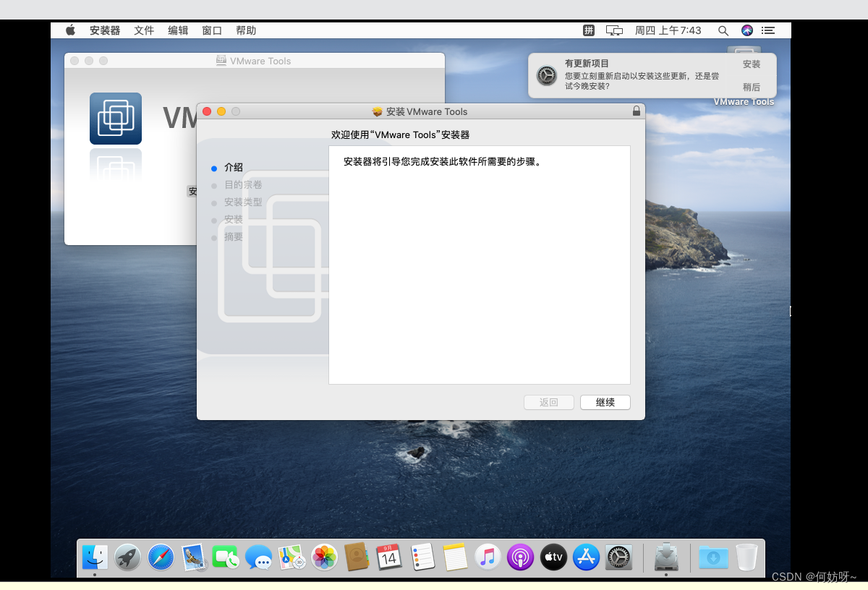The width and height of the screenshot is (868, 590).
Task: Select the 安装类型 step in sidebar
Action: coord(243,202)
